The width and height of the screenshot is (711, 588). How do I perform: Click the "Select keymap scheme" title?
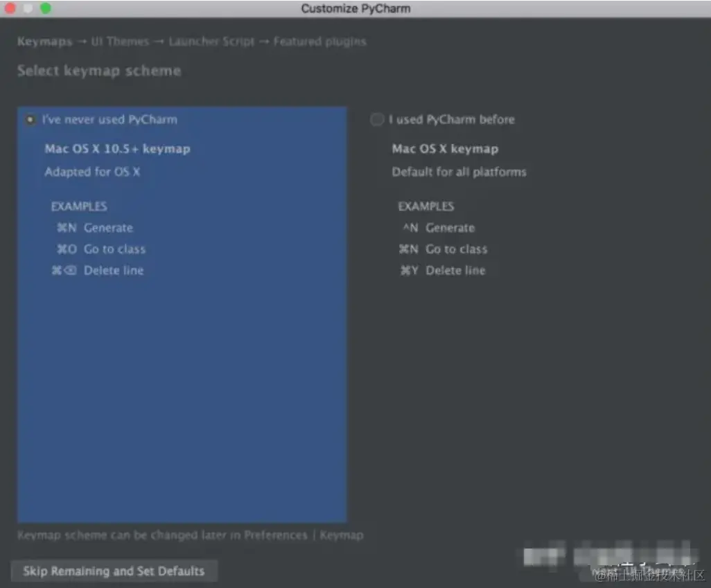pyautogui.click(x=99, y=71)
